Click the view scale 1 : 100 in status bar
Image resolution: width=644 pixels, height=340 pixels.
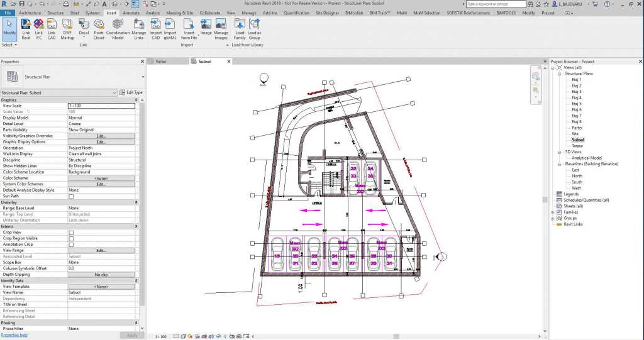pyautogui.click(x=161, y=336)
